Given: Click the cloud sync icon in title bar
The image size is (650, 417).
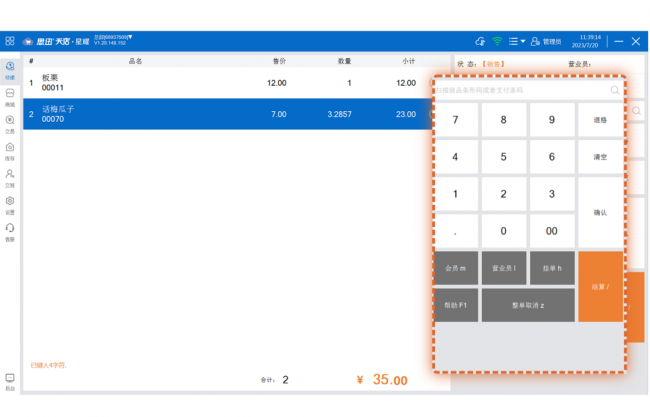Looking at the screenshot, I should pyautogui.click(x=480, y=41).
